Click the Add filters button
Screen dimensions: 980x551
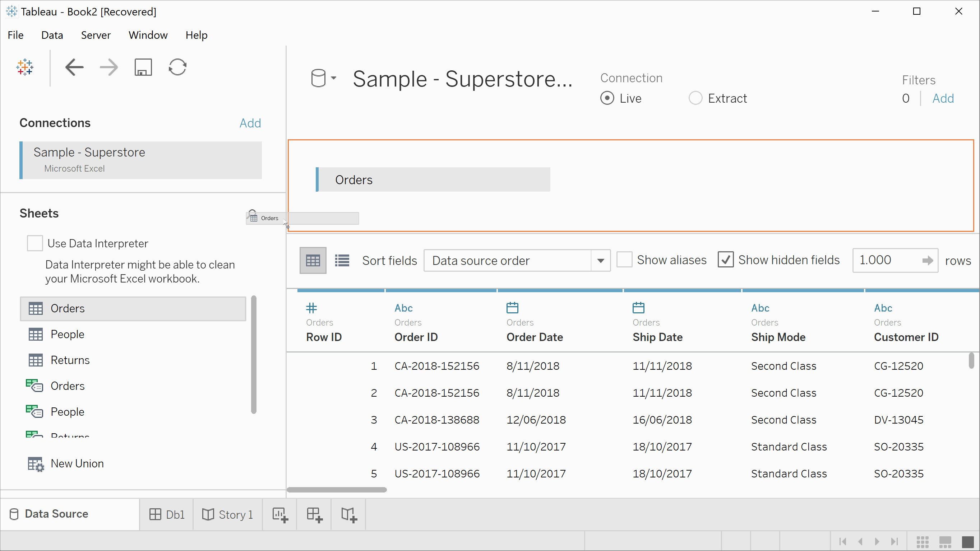click(944, 98)
